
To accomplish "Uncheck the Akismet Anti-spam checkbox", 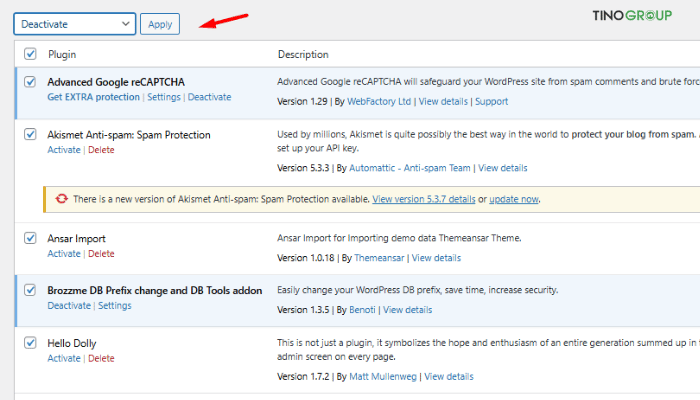I will [30, 134].
